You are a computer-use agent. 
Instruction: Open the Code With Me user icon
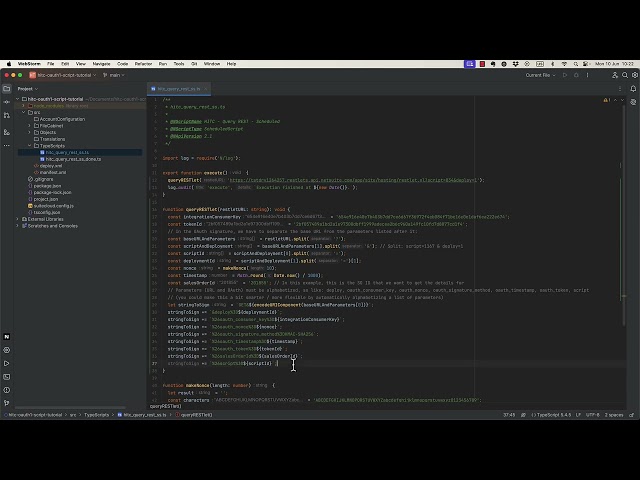click(615, 75)
